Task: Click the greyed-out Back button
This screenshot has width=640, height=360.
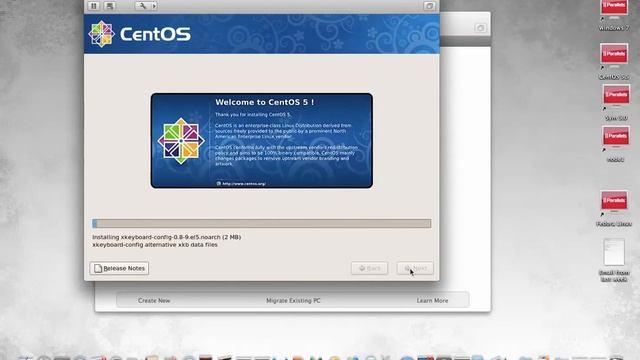Action: (369, 268)
